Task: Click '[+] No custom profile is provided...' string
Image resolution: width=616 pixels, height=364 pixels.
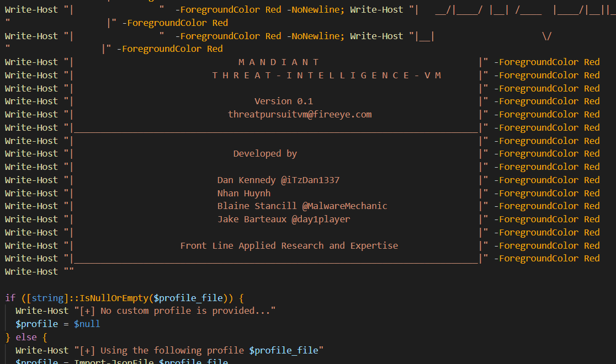Action: pyautogui.click(x=175, y=311)
